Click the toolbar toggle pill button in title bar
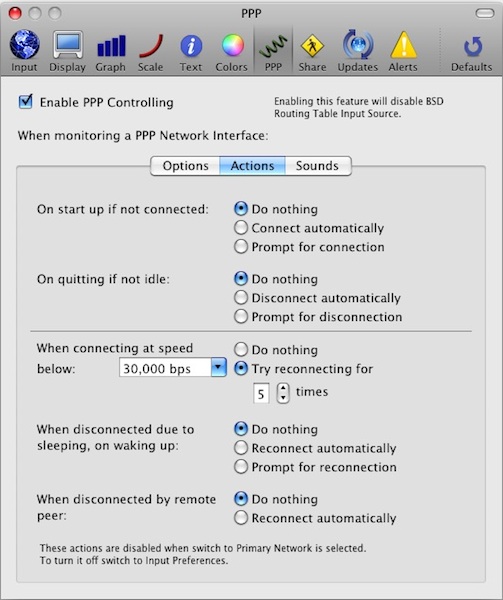The image size is (503, 600). (x=485, y=13)
